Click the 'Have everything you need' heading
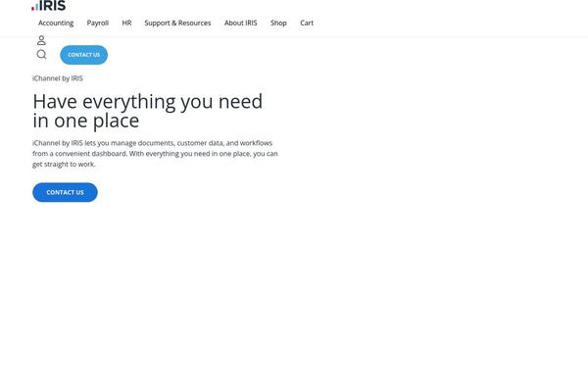 (x=148, y=111)
